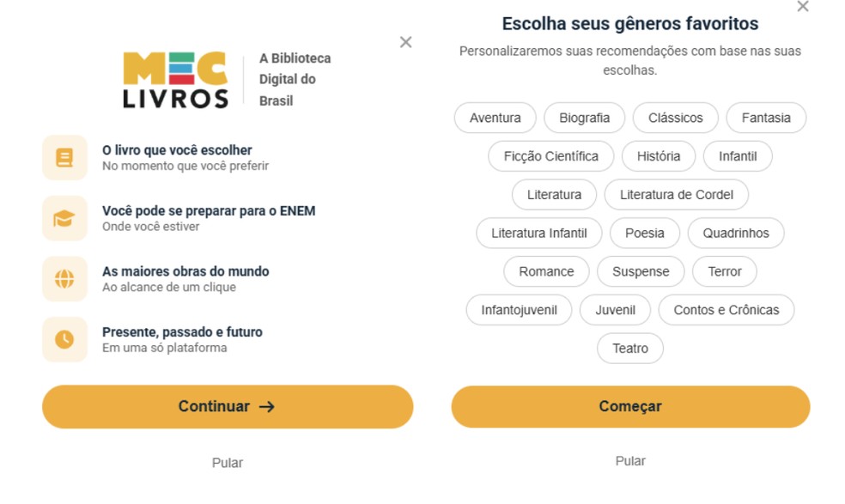Click the clock icon beside 'Presente, passado e futuro'

pyautogui.click(x=64, y=340)
